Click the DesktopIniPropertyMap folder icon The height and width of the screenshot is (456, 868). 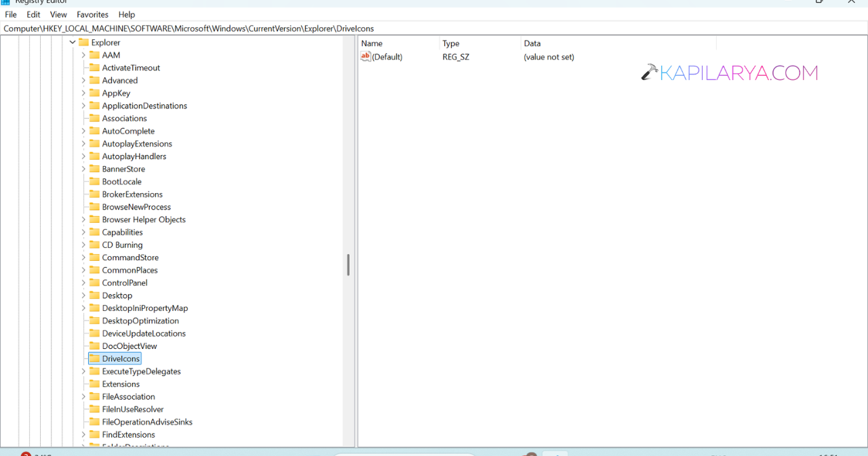point(95,308)
